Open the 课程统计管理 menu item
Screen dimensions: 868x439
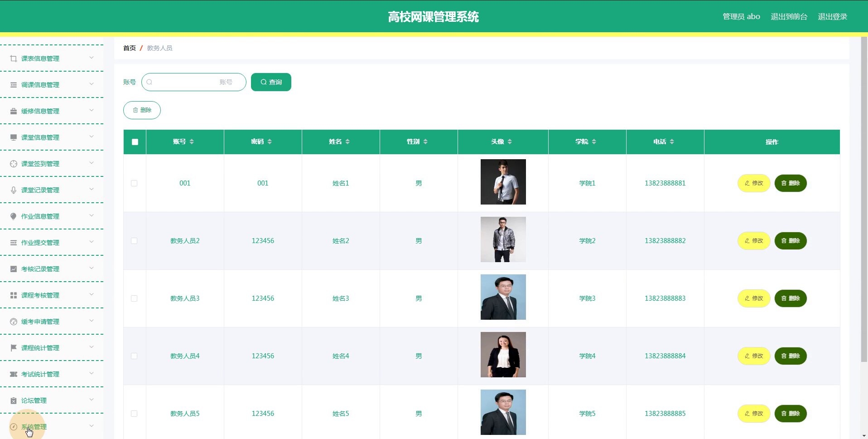(52, 348)
